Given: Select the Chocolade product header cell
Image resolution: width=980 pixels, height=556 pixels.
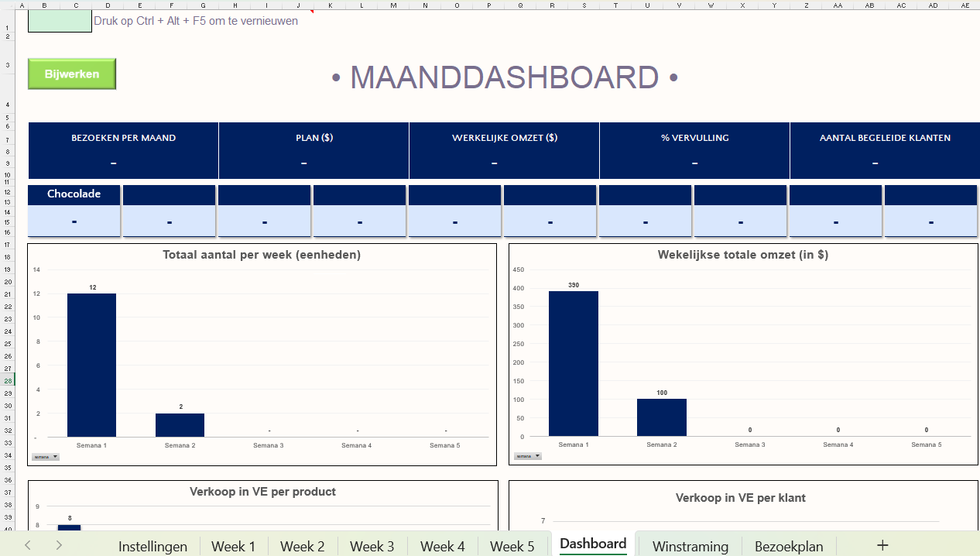Looking at the screenshot, I should coord(74,194).
